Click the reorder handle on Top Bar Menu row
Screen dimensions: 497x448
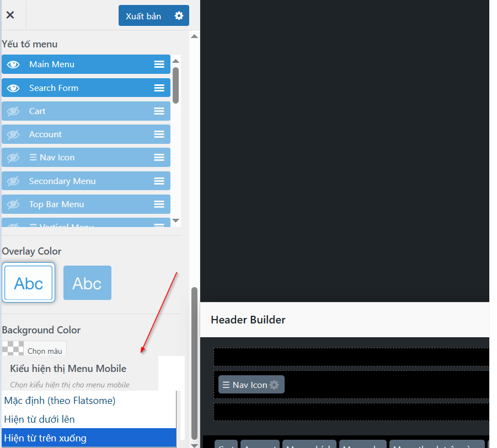tap(159, 204)
